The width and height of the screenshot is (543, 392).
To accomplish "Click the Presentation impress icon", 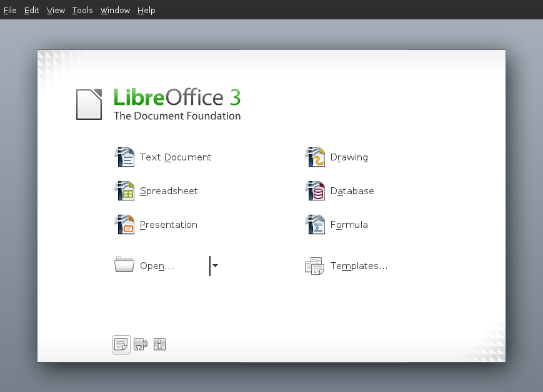I will click(124, 225).
